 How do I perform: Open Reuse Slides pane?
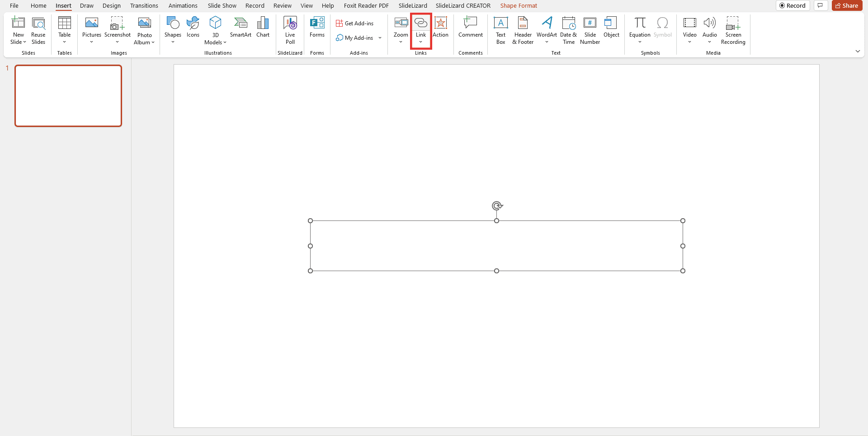coord(38,30)
